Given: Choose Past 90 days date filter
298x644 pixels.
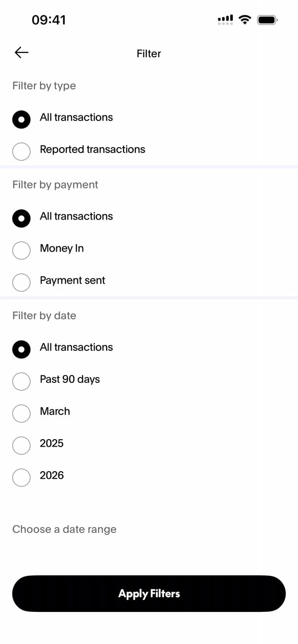Looking at the screenshot, I should tap(21, 380).
